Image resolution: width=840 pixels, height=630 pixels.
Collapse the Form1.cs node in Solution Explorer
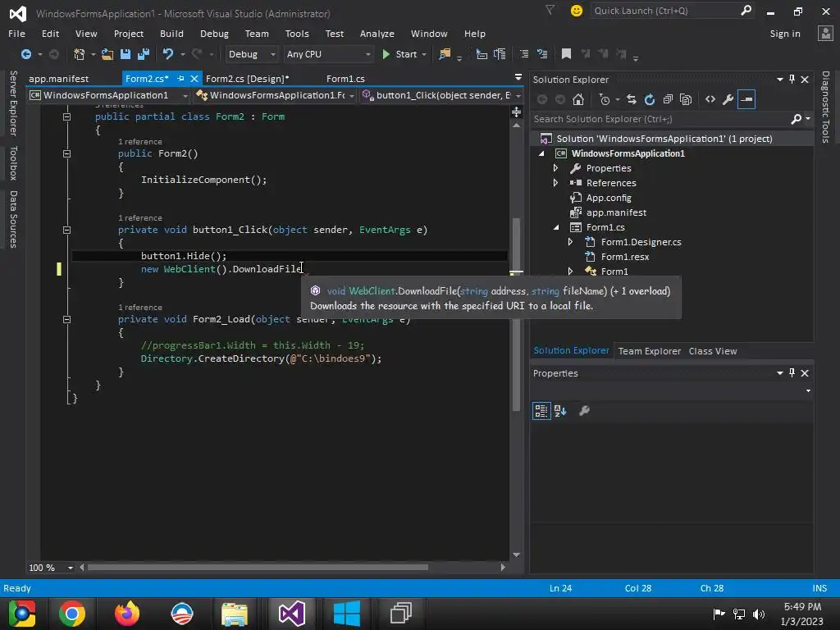coord(556,228)
